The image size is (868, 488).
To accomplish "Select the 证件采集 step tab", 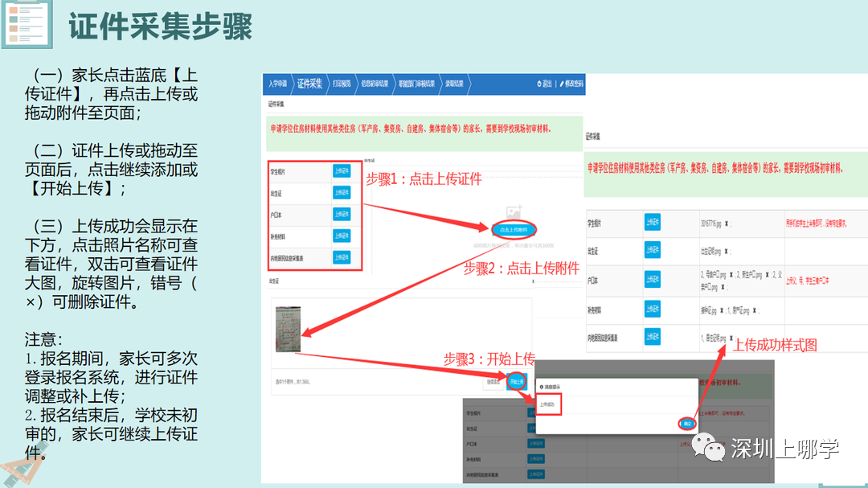I will click(x=309, y=84).
